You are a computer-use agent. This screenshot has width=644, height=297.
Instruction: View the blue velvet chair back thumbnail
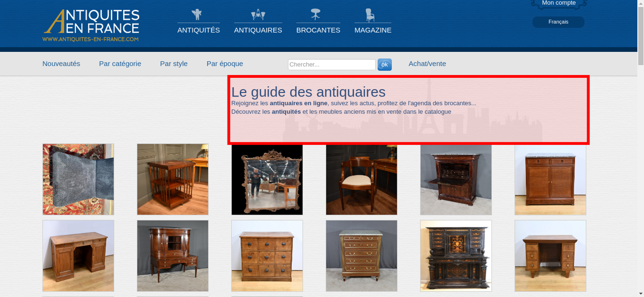coord(78,179)
